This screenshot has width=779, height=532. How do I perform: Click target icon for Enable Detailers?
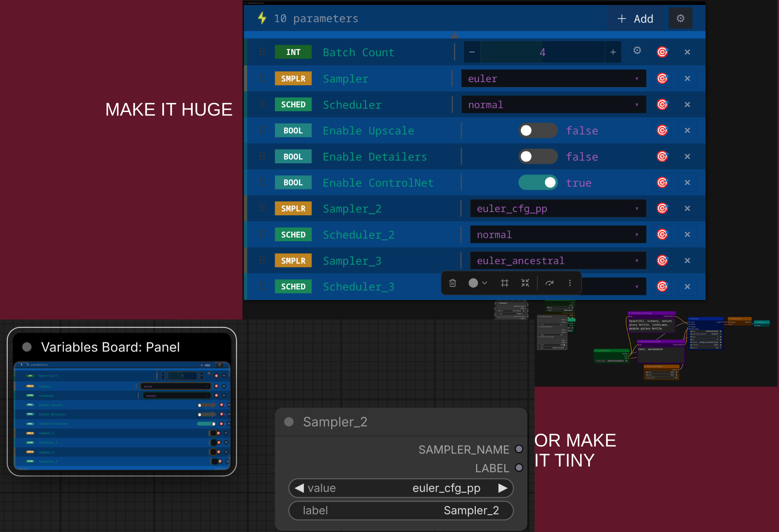pyautogui.click(x=662, y=156)
